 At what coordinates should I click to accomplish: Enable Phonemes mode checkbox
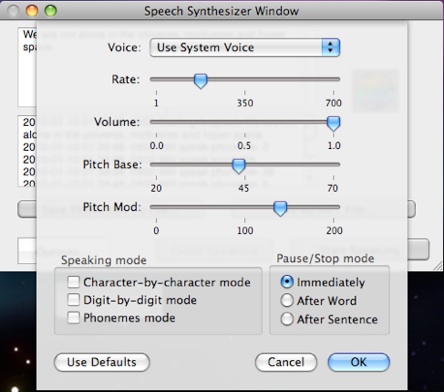pos(73,318)
